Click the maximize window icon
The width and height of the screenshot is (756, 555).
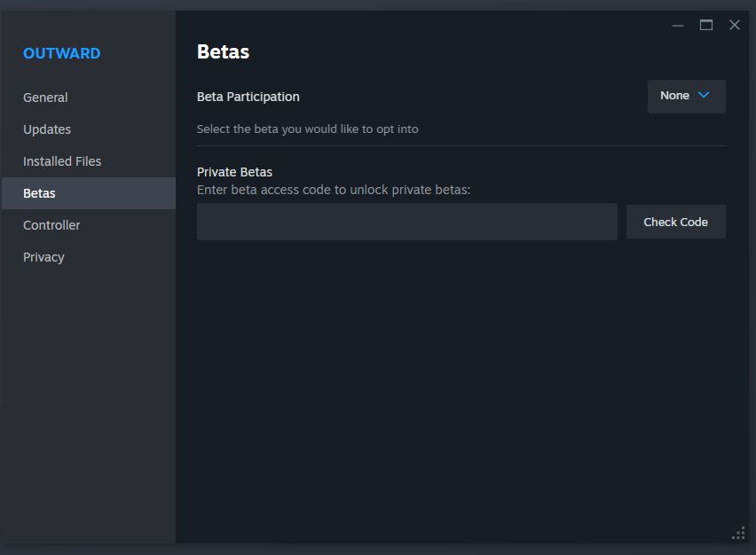point(706,25)
